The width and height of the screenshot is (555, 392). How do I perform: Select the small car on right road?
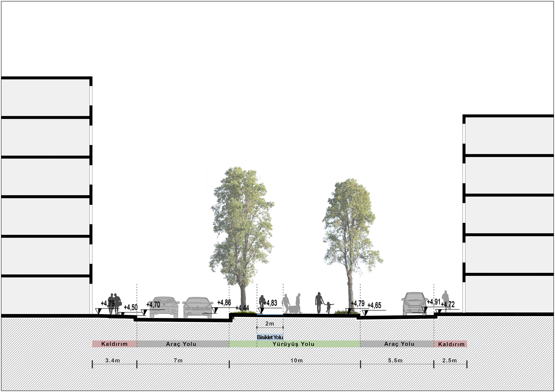coord(414,304)
